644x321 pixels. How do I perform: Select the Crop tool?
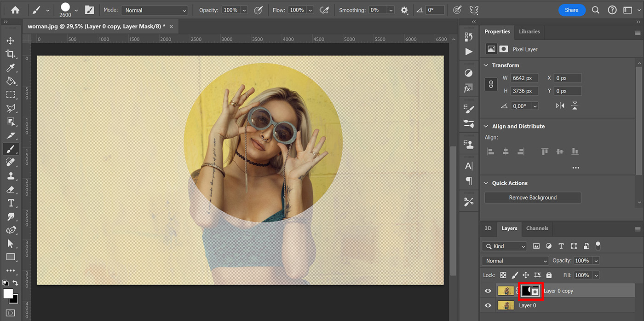(x=11, y=54)
